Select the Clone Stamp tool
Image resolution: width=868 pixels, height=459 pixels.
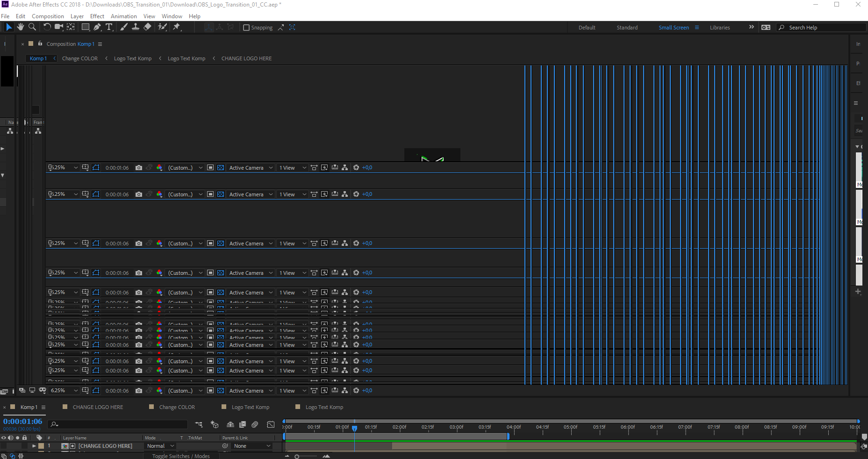click(x=136, y=27)
